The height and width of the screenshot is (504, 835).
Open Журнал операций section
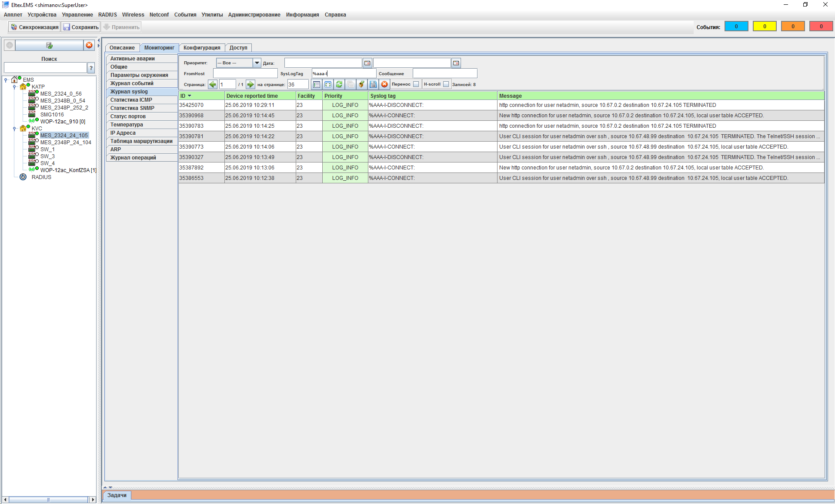tap(142, 157)
